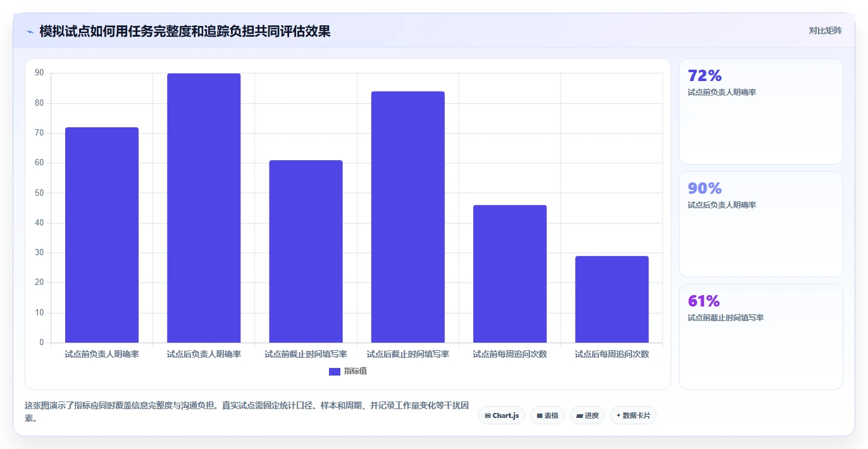Click the 试点前截止时间填写率 bar

[x=306, y=251]
